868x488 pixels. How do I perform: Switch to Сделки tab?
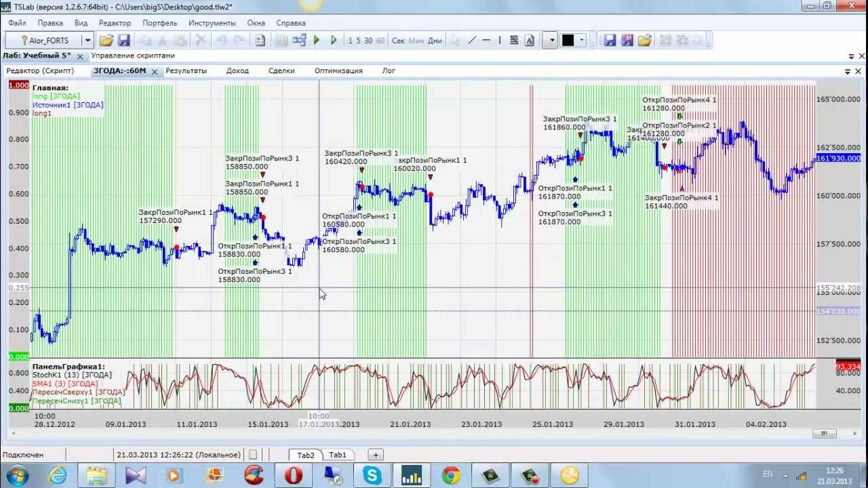pyautogui.click(x=281, y=70)
